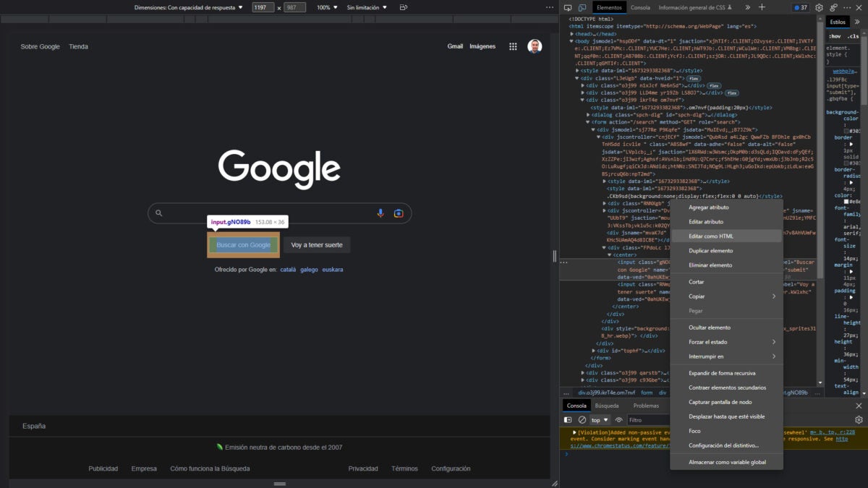Screen dimensions: 868x488
Task: Click the Voy a tener suerte button
Action: click(x=317, y=245)
